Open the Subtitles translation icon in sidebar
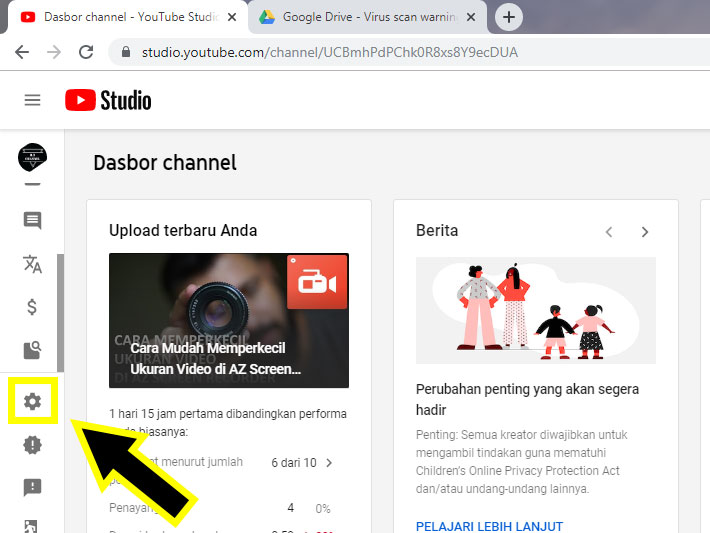 point(32,264)
